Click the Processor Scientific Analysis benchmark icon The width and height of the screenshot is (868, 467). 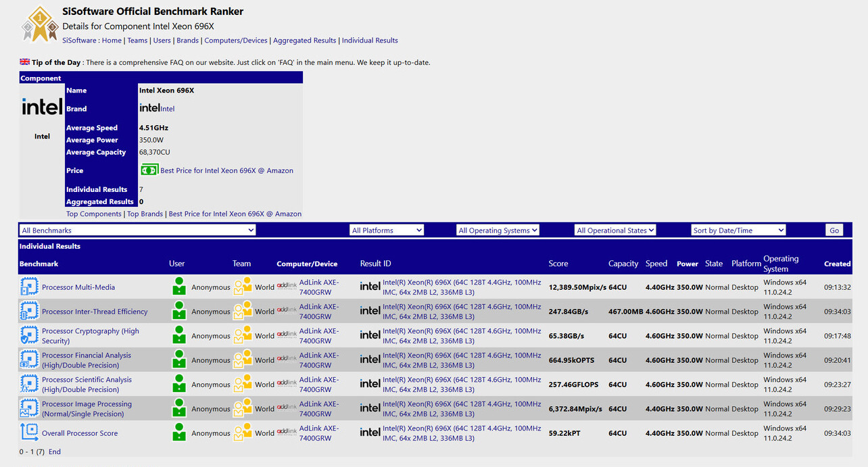pos(29,385)
